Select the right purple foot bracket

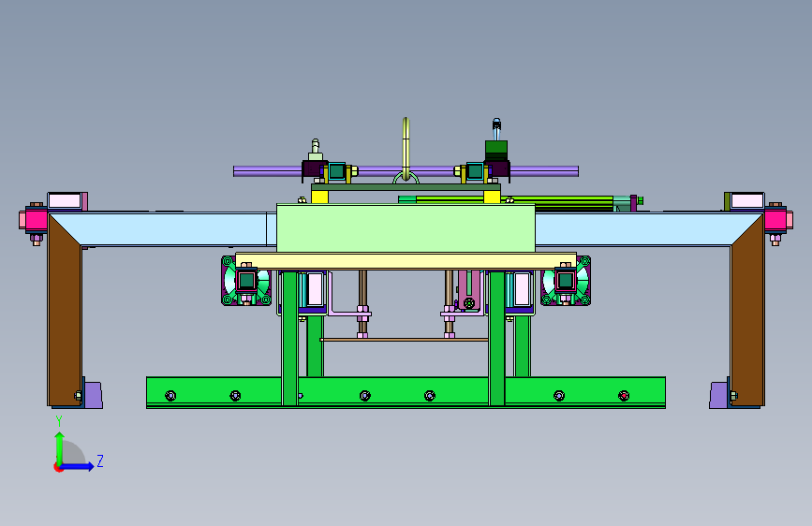coord(719,395)
